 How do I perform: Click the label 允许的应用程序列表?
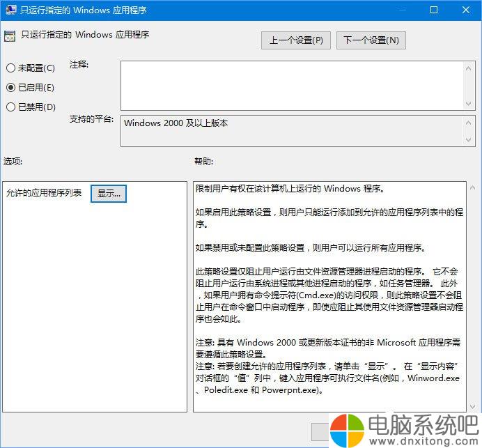(44, 193)
